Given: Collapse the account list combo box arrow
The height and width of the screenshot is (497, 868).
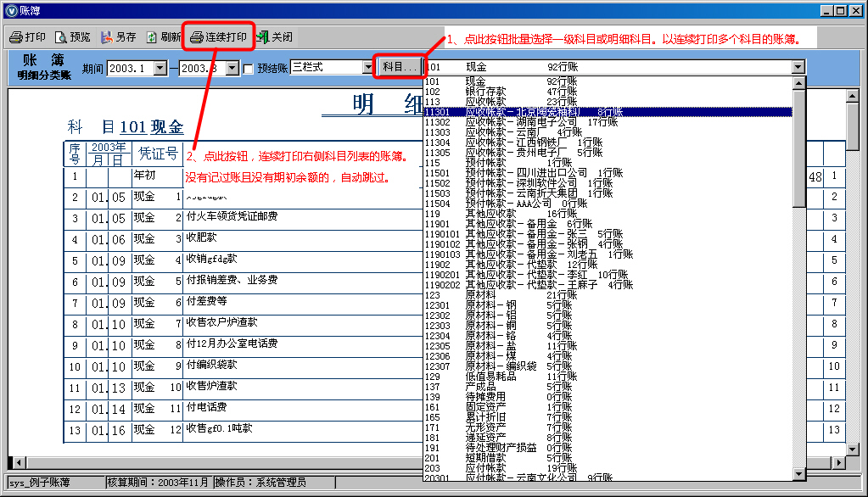Looking at the screenshot, I should pyautogui.click(x=798, y=67).
